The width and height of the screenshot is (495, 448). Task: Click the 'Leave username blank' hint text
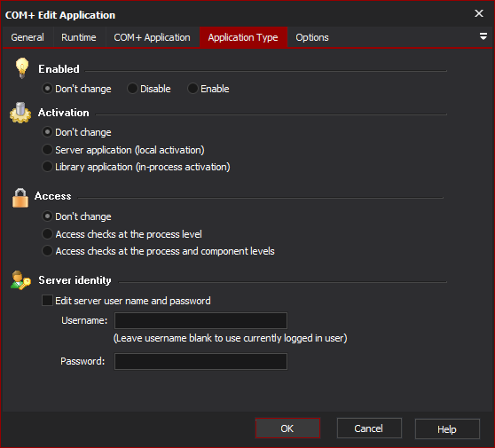tap(230, 338)
